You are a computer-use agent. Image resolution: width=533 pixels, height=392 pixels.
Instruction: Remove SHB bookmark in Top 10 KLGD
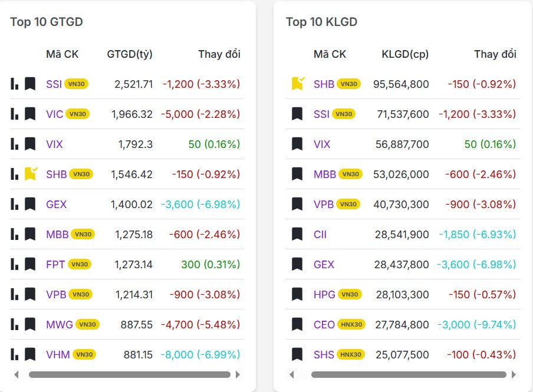coord(298,84)
